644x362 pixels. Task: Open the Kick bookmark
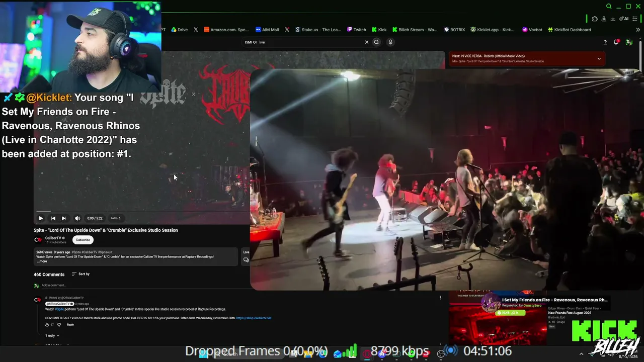click(379, 30)
